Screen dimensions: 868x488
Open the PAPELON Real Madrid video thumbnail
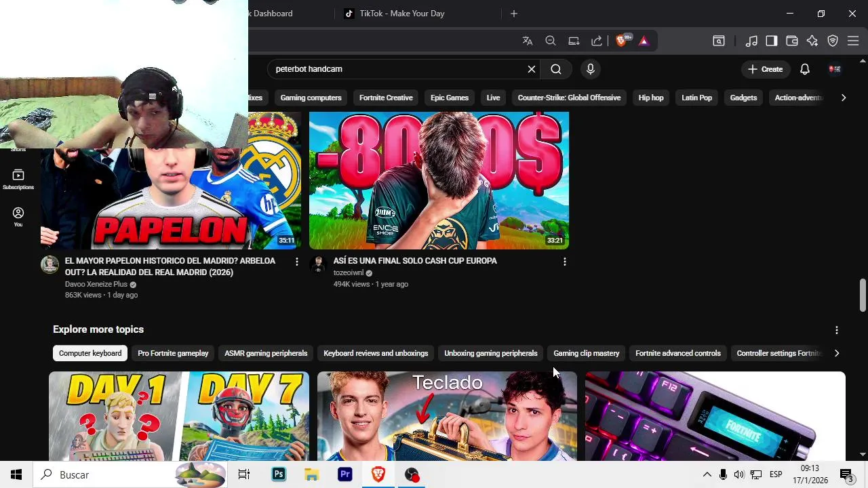click(171, 198)
